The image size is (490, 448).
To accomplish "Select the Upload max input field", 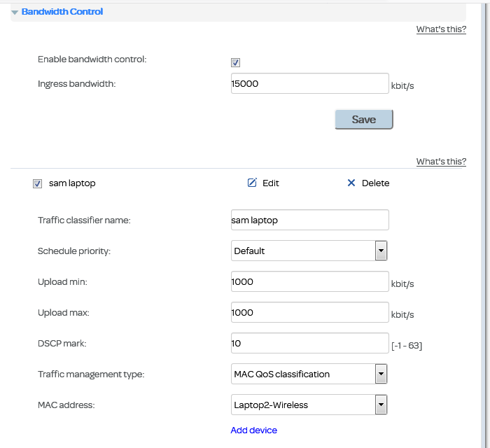I will click(x=309, y=312).
